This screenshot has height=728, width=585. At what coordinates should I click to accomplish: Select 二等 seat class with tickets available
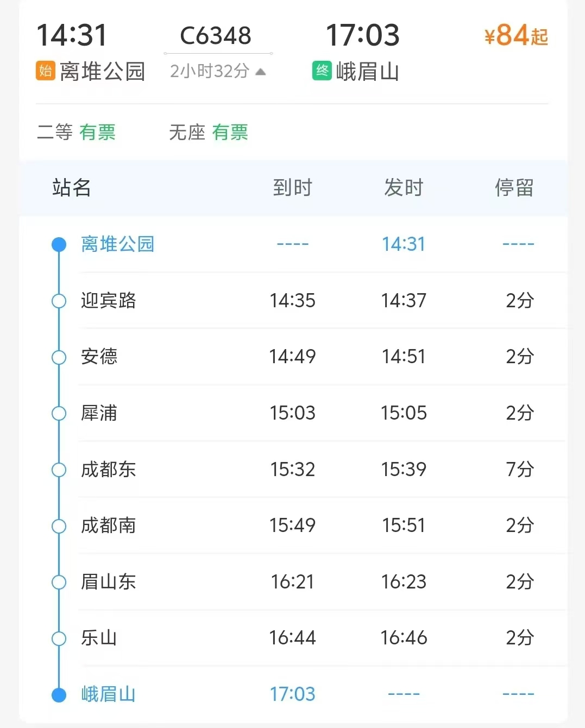click(x=76, y=132)
